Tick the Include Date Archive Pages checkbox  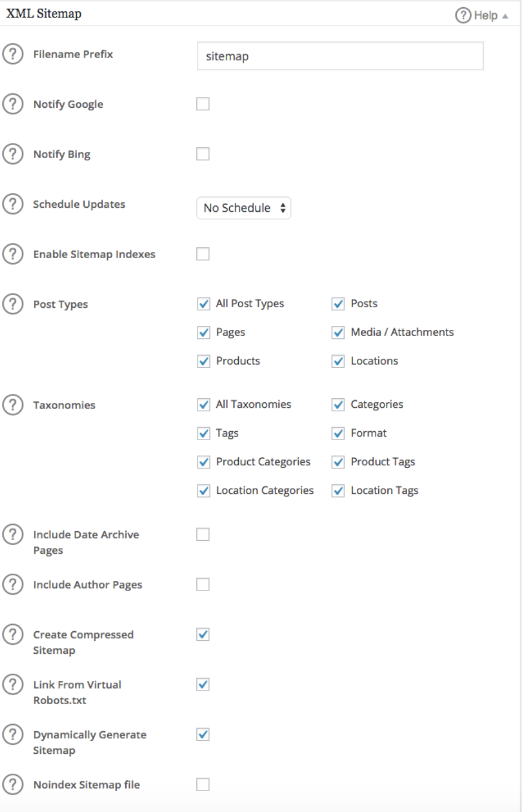click(203, 535)
